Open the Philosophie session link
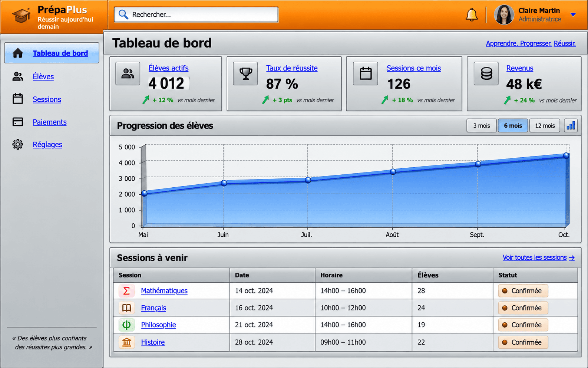 (158, 325)
